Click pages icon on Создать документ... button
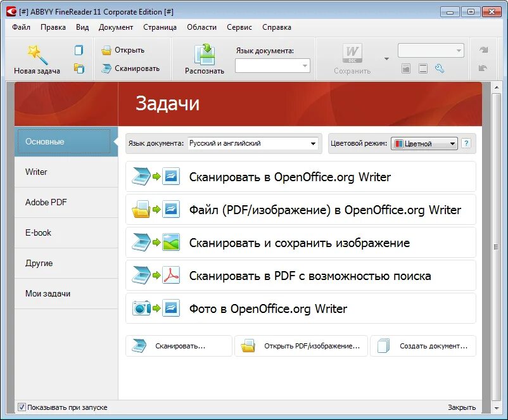The width and height of the screenshot is (508, 420). (384, 346)
